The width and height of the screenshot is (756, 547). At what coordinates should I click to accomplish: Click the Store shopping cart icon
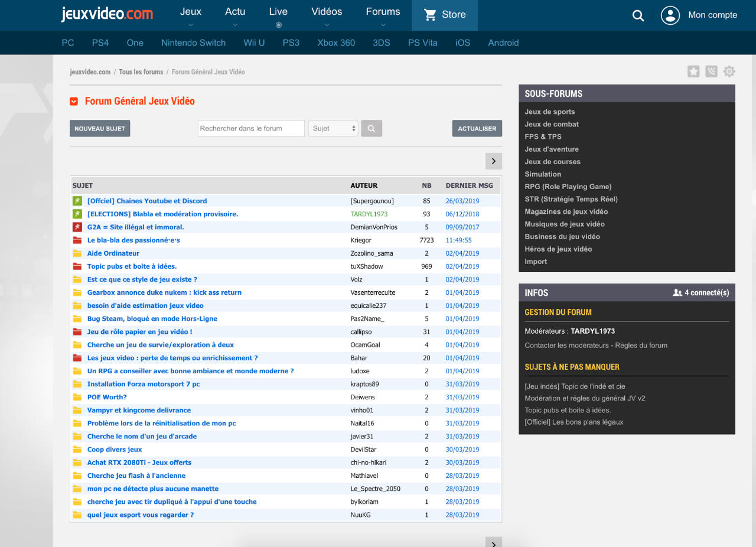[x=431, y=15]
